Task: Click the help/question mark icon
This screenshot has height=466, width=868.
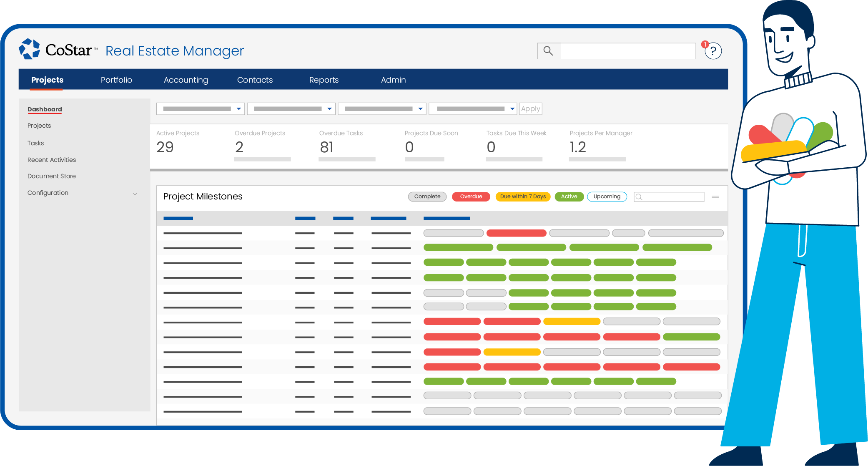Action: 715,50
